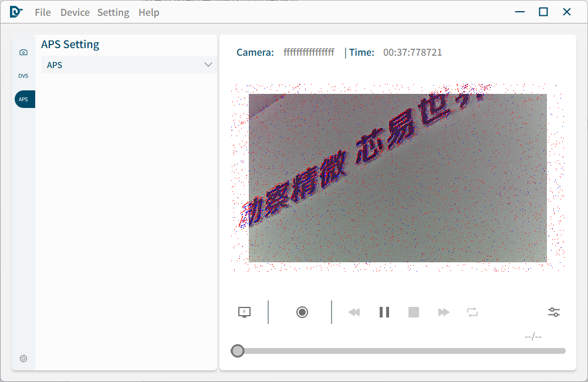Open the settings gear at sidebar bottom

click(x=23, y=359)
